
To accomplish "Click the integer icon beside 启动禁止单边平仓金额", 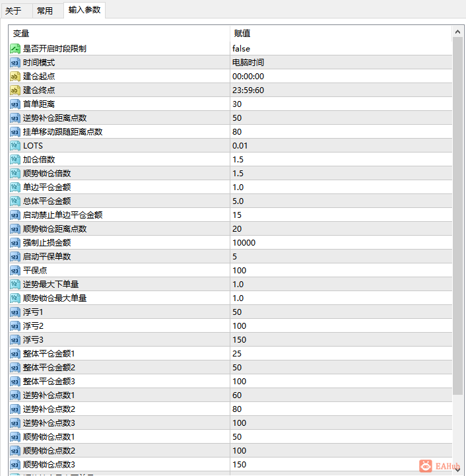I will (x=15, y=215).
